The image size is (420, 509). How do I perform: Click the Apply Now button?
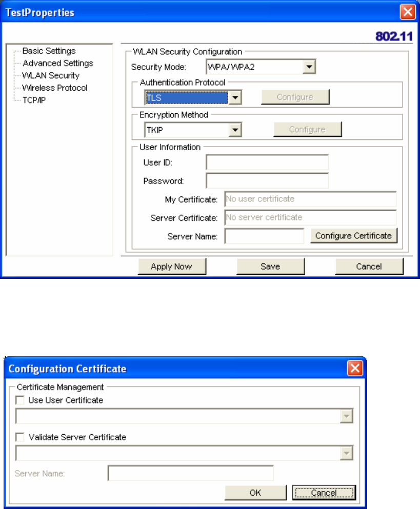(172, 267)
